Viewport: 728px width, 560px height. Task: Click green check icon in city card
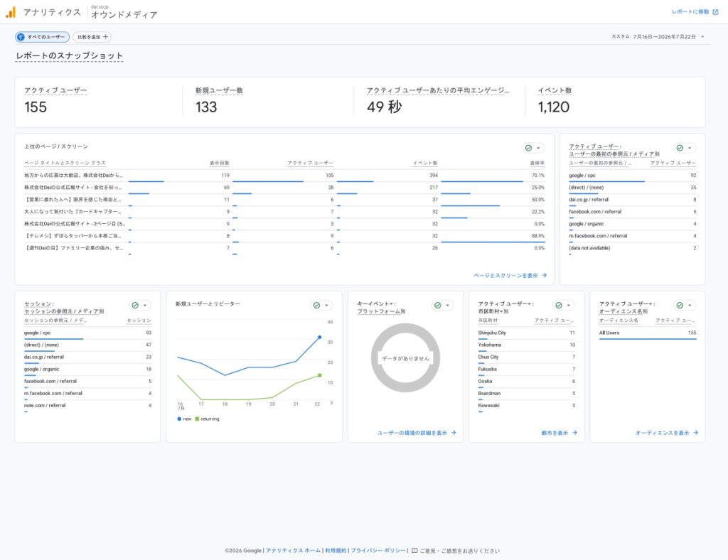(559, 306)
